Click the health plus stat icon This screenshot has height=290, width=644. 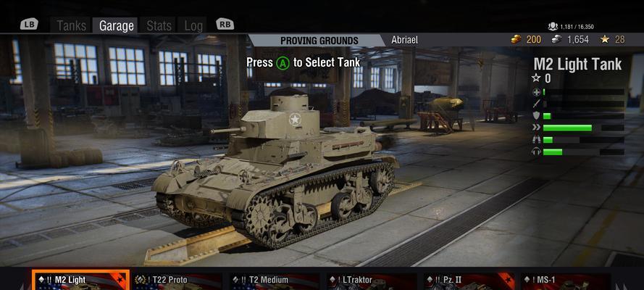pos(536,92)
